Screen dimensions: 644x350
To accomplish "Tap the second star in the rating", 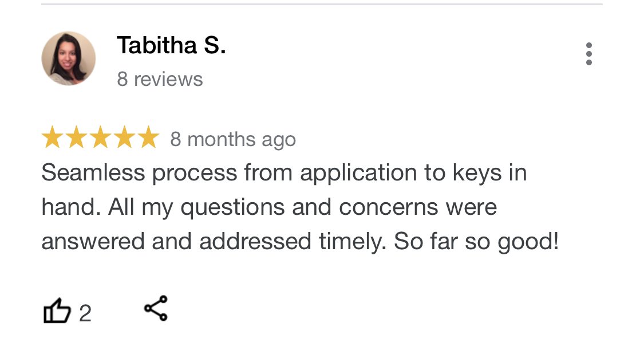I will 77,137.
